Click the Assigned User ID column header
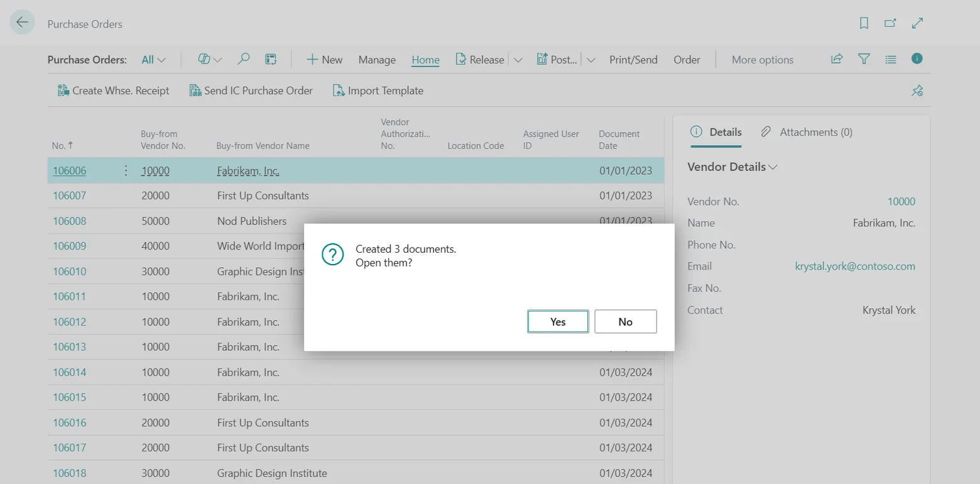 click(x=551, y=140)
